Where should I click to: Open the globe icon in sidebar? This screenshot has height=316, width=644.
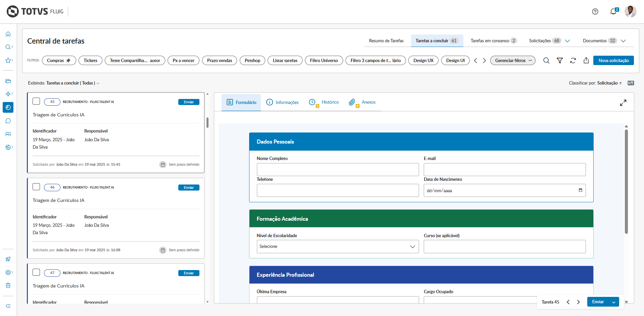tap(8, 147)
